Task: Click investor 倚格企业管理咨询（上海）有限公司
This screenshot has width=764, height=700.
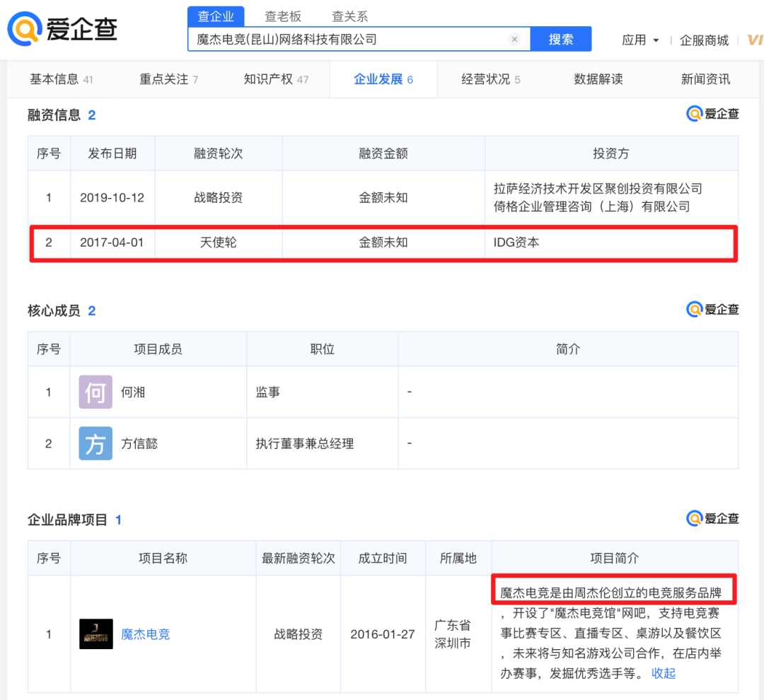Action: click(591, 206)
